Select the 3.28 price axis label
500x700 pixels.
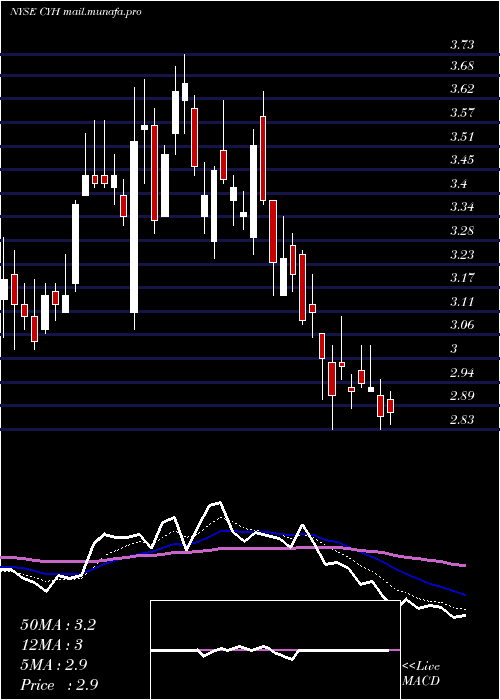(462, 231)
